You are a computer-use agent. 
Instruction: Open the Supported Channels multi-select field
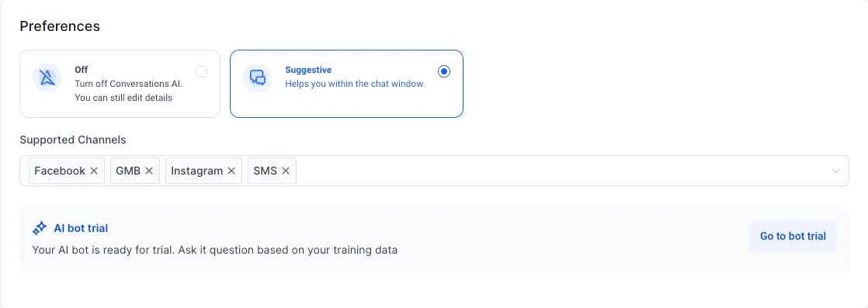click(434, 171)
